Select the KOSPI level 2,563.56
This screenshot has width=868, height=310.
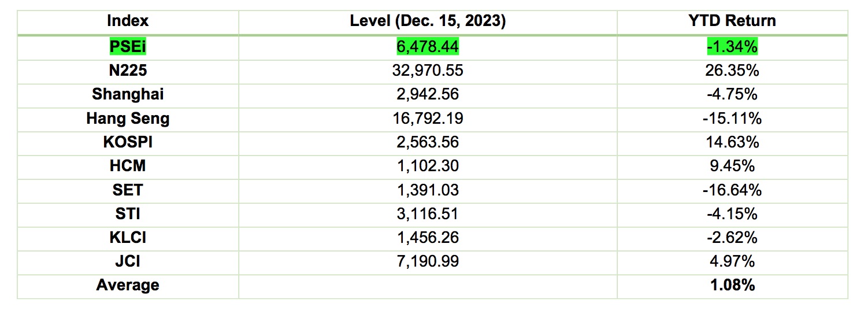[x=428, y=142]
